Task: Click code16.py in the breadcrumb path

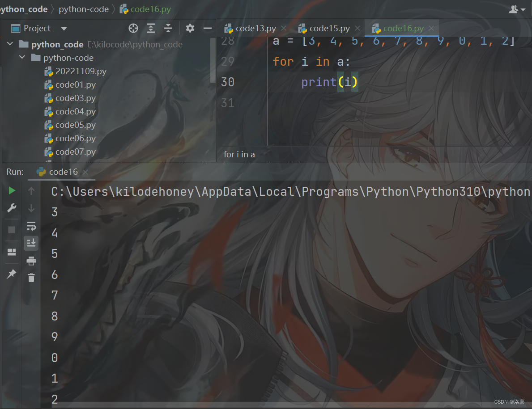Action: 145,9
